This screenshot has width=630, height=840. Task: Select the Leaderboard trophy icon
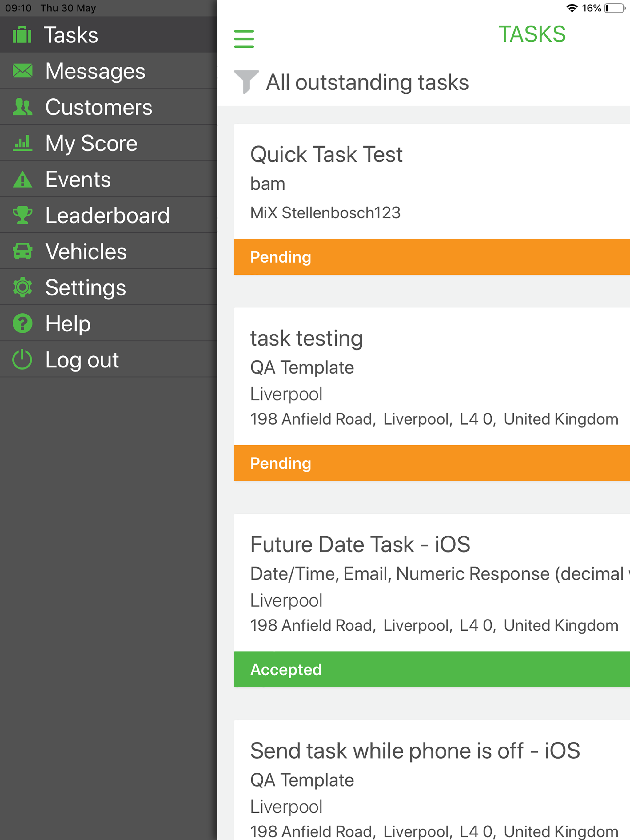[x=22, y=215]
